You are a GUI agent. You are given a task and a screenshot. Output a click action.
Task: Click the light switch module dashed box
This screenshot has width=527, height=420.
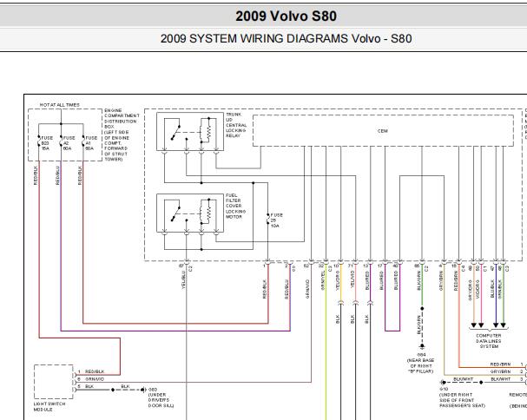click(54, 382)
